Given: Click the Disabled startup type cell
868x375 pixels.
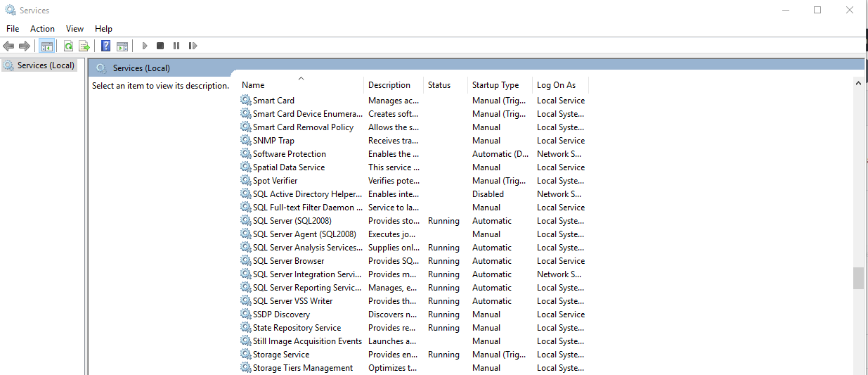Looking at the screenshot, I should (488, 194).
